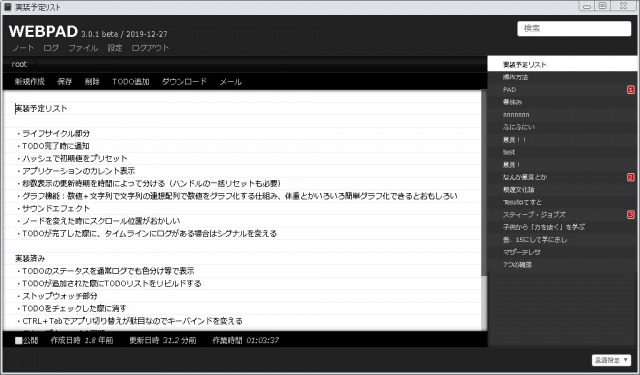Click the 検索 search field
Viewport: 640px width, 375px height.
tap(574, 29)
